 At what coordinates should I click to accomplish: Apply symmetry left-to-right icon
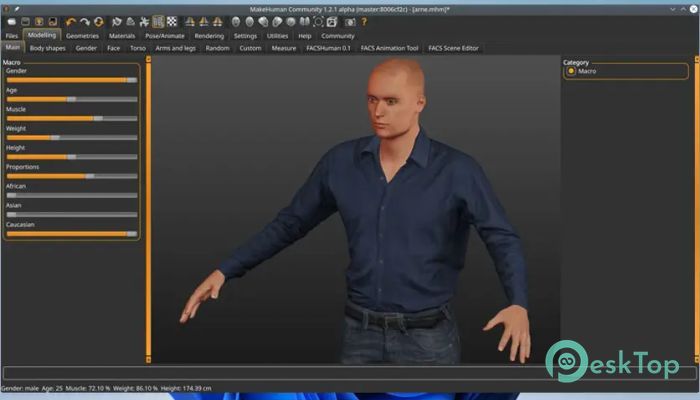point(204,21)
